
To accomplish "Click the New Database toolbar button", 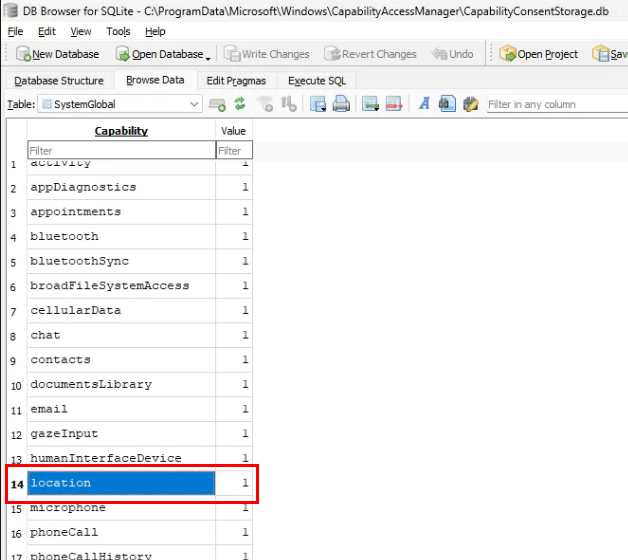I will coord(58,54).
